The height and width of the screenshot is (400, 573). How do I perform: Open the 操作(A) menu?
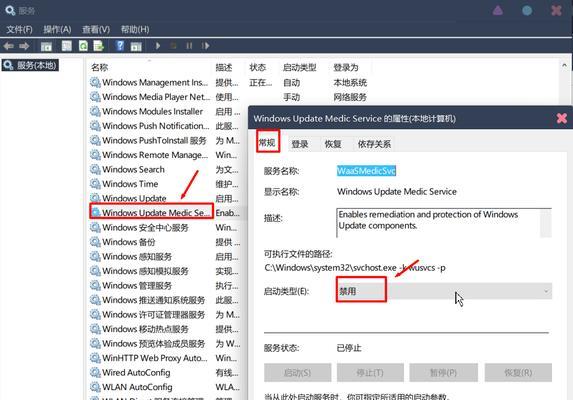[57, 29]
